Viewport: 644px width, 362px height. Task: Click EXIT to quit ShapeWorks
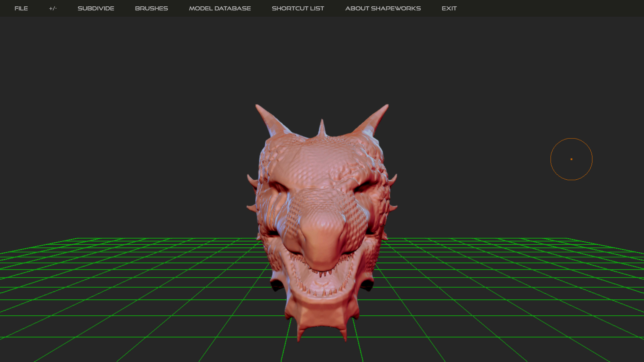(449, 8)
